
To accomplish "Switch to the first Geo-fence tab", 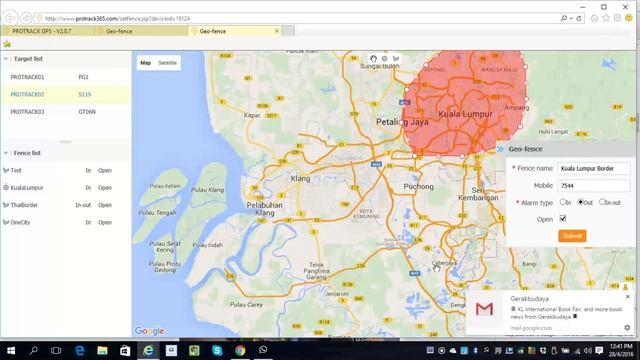I will 142,31.
